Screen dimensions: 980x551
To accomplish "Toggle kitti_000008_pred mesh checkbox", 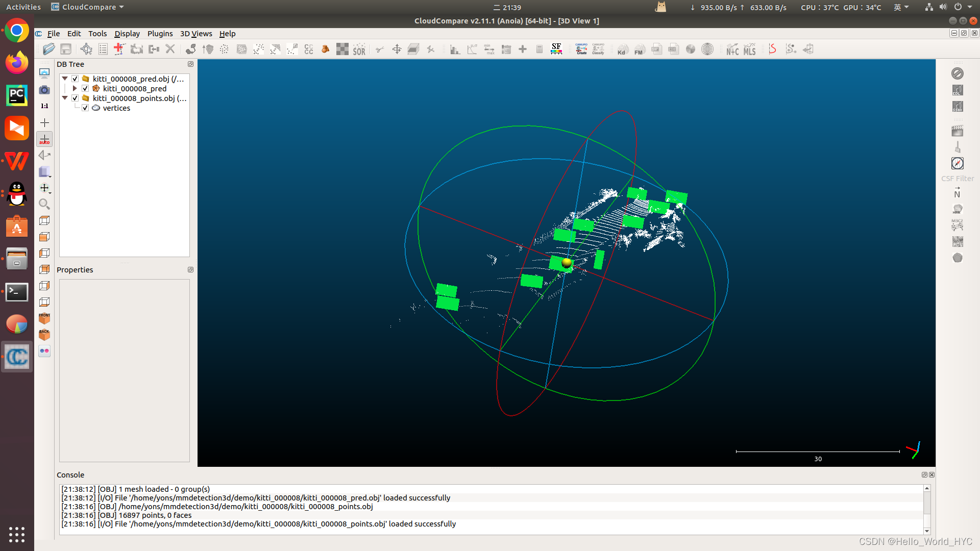I will (85, 89).
